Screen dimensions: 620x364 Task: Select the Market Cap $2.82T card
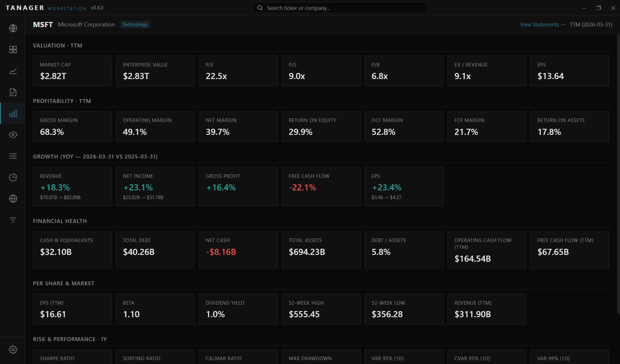(72, 71)
